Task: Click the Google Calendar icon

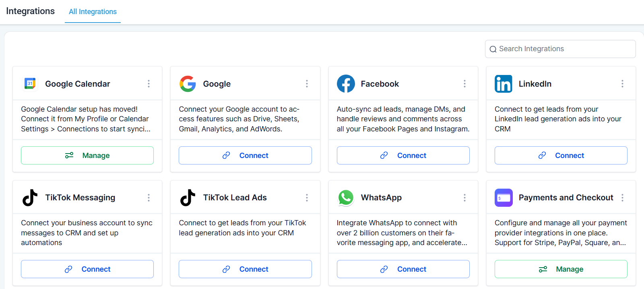Action: [29, 83]
